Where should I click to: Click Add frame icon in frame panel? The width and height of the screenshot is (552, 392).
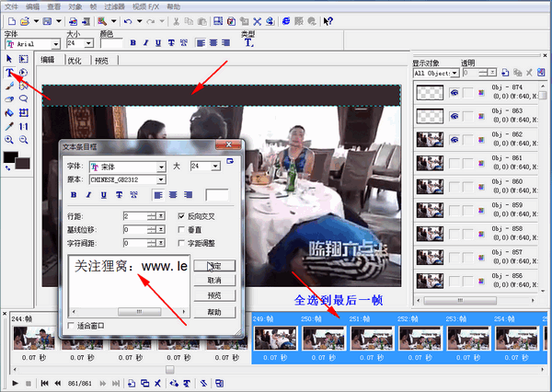(x=132, y=383)
